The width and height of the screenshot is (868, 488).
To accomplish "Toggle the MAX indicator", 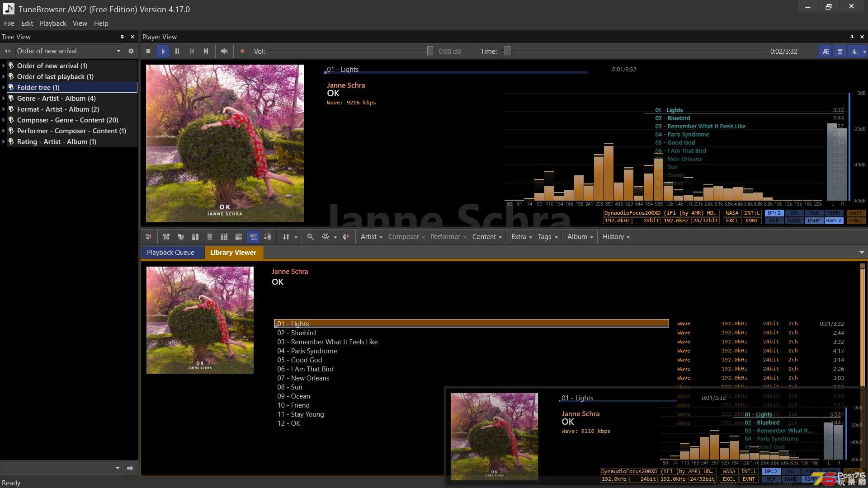I will click(x=814, y=213).
